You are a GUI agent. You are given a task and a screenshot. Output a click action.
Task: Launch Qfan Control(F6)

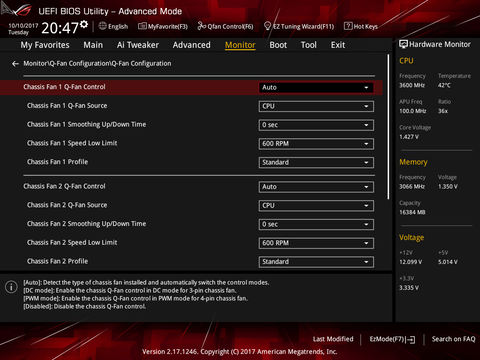pos(225,26)
